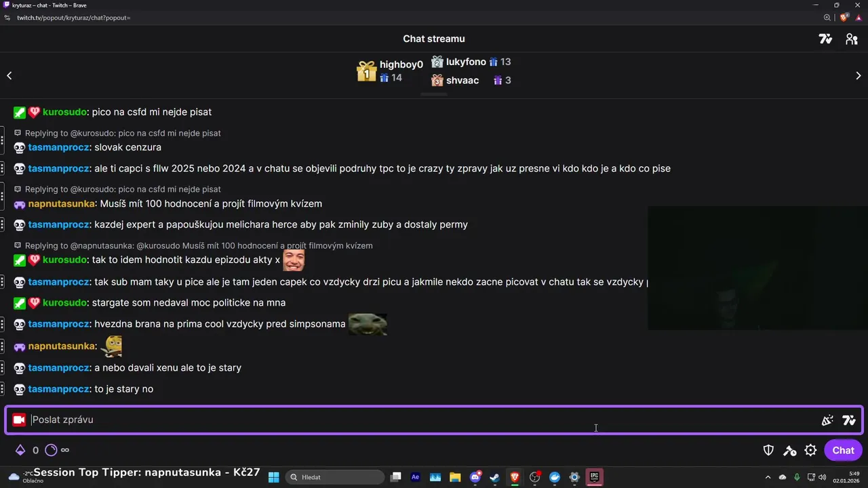Open Discord from taskbar
This screenshot has width=868, height=488.
pos(475,477)
